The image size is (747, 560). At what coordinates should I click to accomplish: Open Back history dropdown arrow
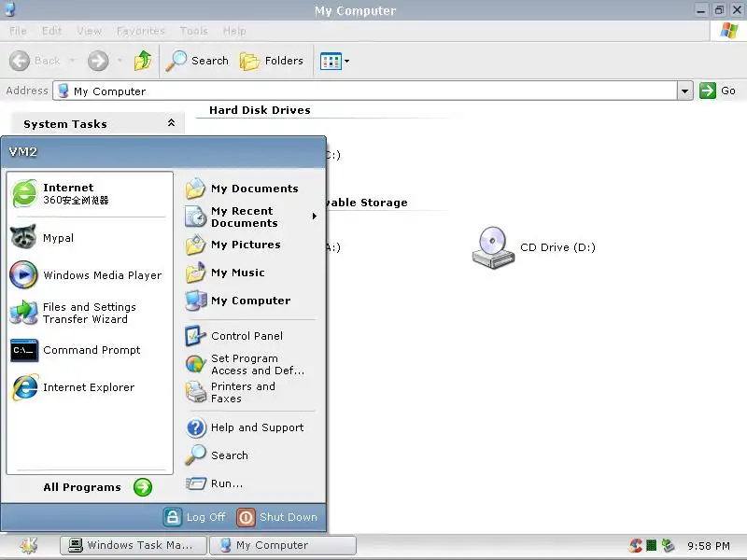pyautogui.click(x=72, y=61)
